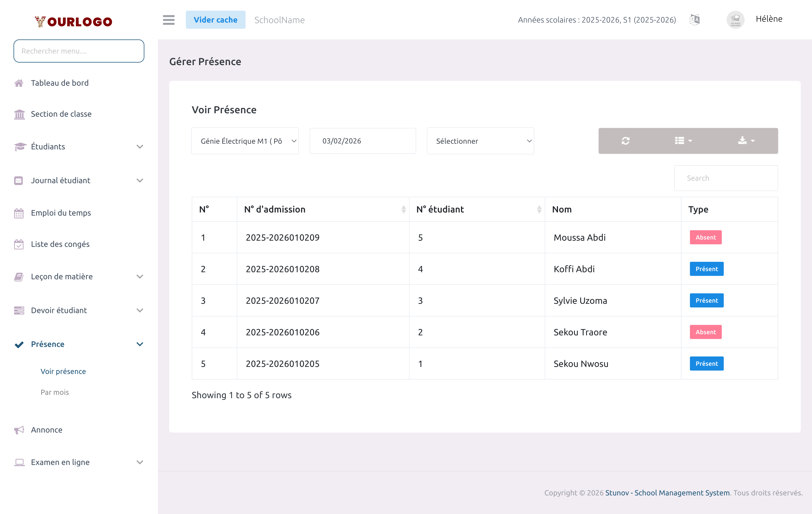This screenshot has height=514, width=812.
Task: Click the table Search input field
Action: [x=726, y=178]
